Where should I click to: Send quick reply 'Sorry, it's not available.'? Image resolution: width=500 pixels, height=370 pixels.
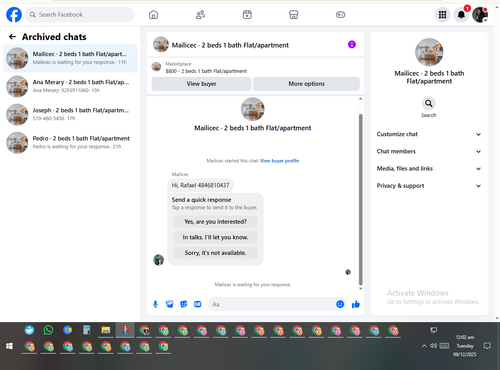click(x=215, y=253)
